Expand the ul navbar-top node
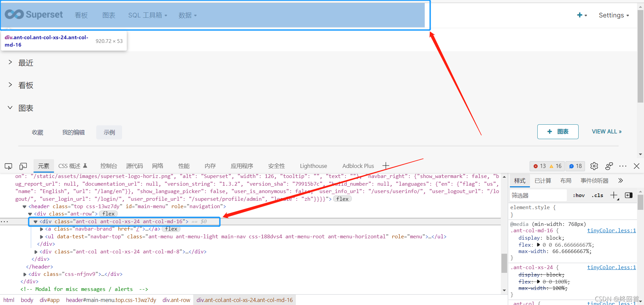 tap(42, 237)
